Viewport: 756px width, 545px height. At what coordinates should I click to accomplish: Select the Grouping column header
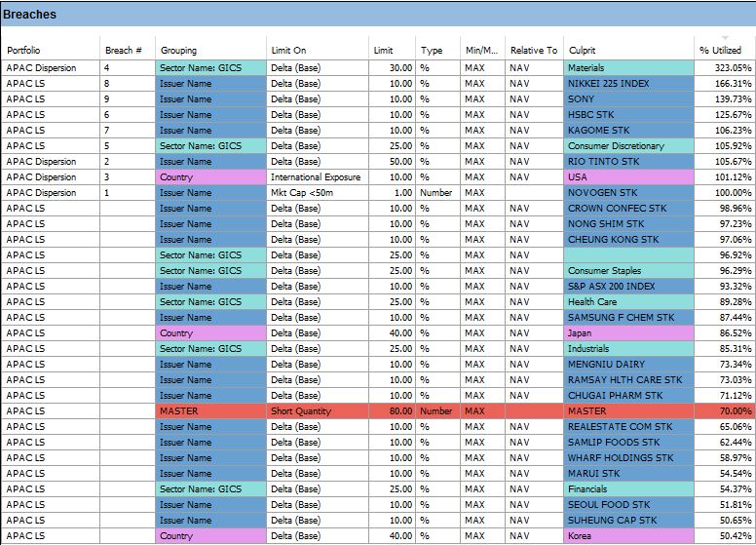point(178,51)
